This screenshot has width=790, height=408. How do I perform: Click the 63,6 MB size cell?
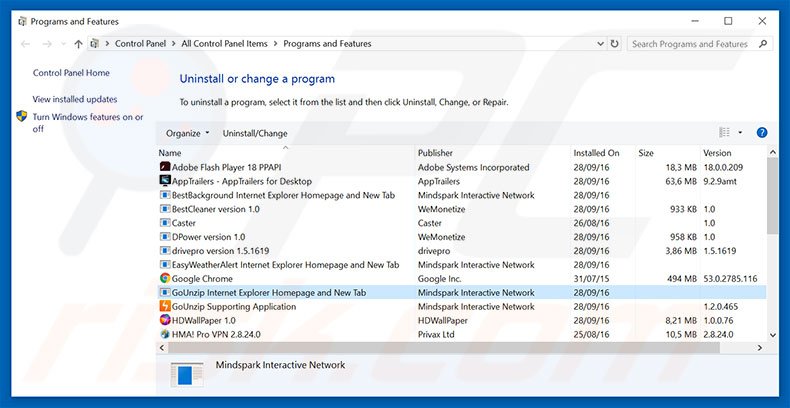(x=681, y=181)
